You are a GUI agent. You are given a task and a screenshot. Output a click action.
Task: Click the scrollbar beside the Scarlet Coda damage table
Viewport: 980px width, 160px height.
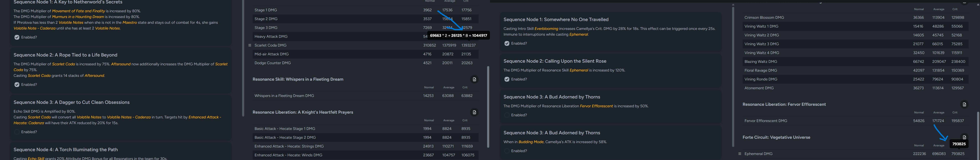coord(488,107)
